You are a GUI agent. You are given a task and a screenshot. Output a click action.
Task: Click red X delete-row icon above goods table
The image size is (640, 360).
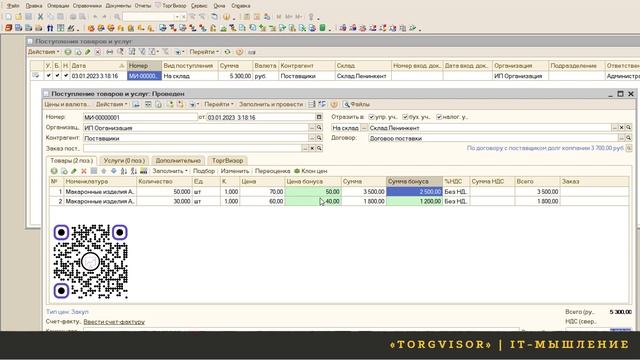coord(84,171)
